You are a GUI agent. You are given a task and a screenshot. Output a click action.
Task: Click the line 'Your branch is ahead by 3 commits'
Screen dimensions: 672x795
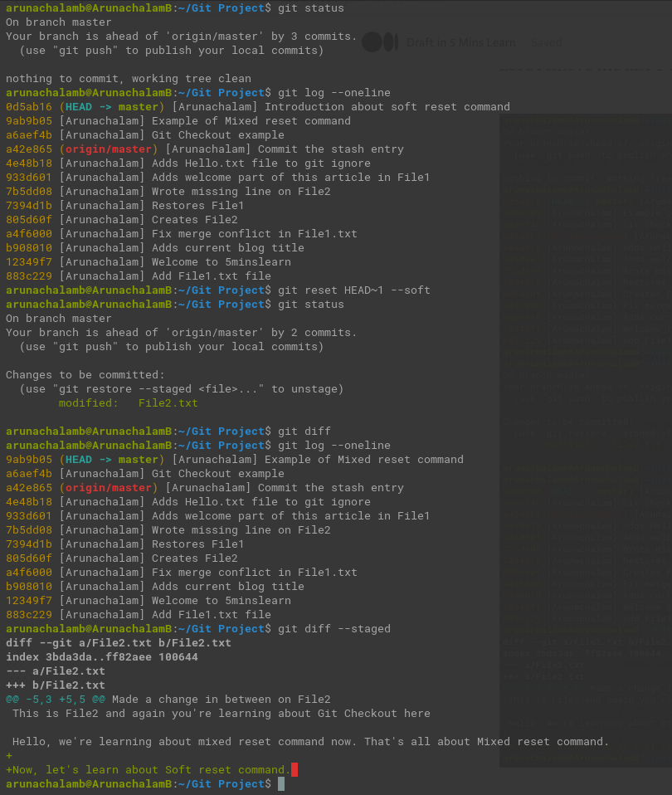[x=182, y=37]
